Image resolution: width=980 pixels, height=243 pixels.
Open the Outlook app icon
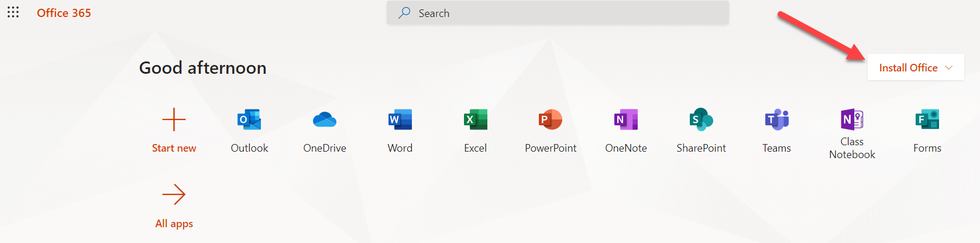tap(249, 119)
